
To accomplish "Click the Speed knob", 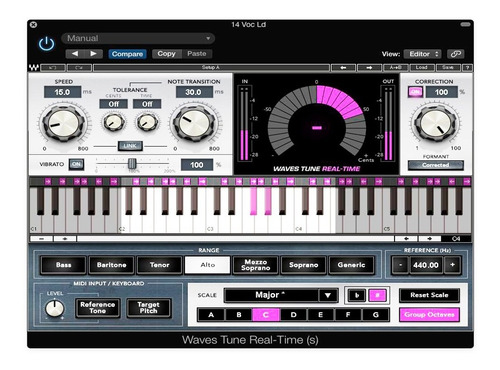I will pyautogui.click(x=63, y=123).
